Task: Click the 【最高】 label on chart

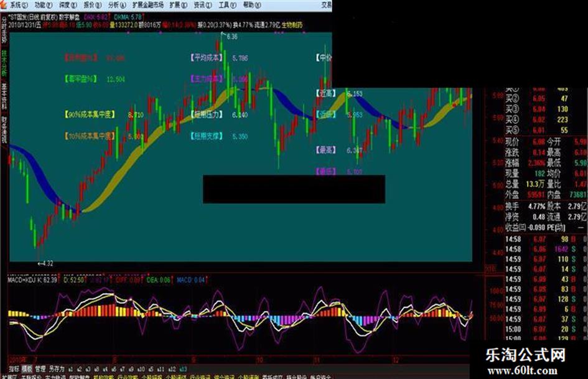Action: 326,150
